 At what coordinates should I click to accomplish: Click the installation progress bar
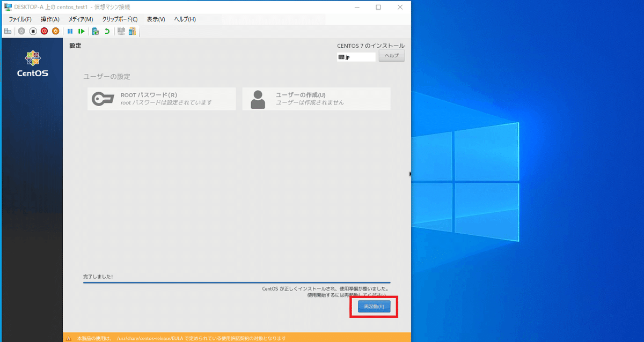[237, 282]
